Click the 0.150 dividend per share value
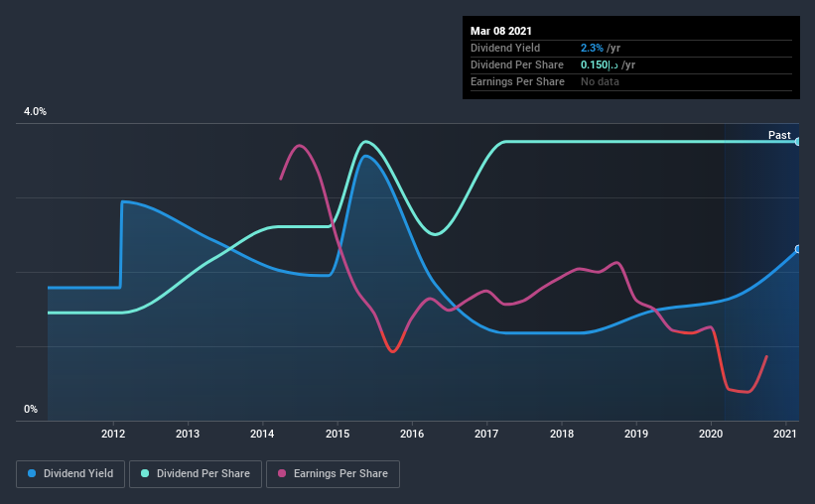Screen dimensions: 815x504 point(600,64)
